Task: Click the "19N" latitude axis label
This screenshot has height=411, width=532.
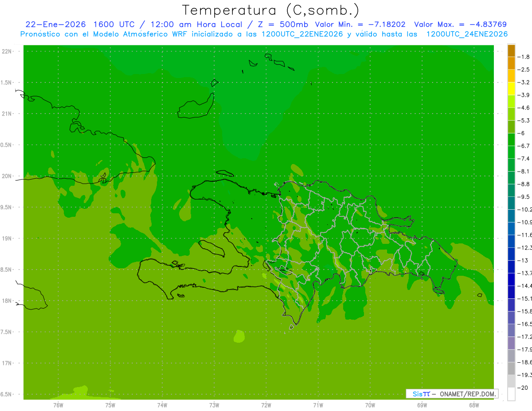Action: (7, 238)
